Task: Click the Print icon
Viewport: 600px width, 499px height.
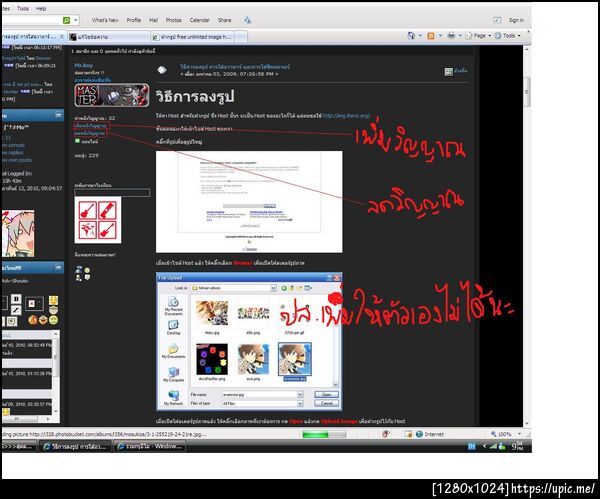Action: 451,36
